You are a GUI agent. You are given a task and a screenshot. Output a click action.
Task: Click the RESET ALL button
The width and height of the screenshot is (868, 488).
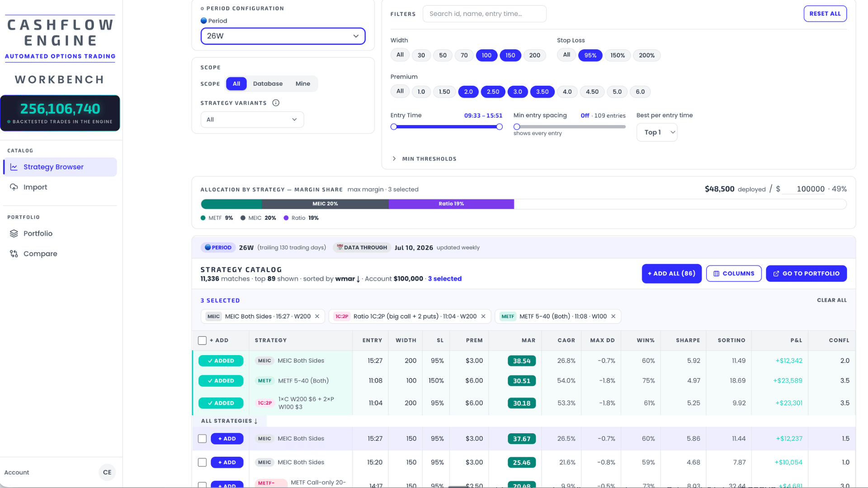point(825,14)
